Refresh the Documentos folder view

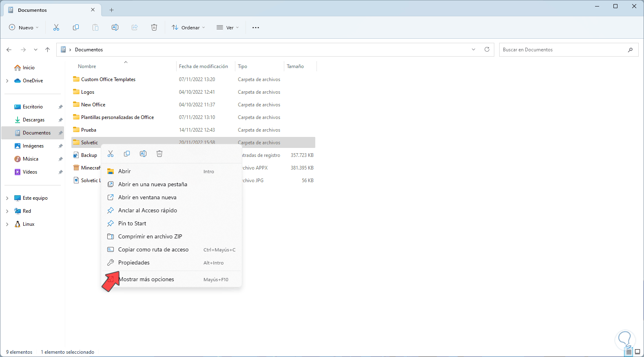tap(487, 49)
